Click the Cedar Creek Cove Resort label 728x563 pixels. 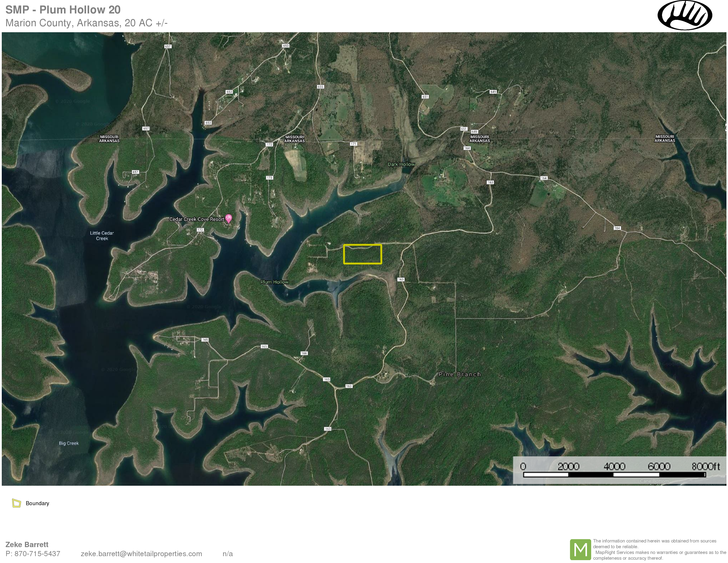point(197,219)
